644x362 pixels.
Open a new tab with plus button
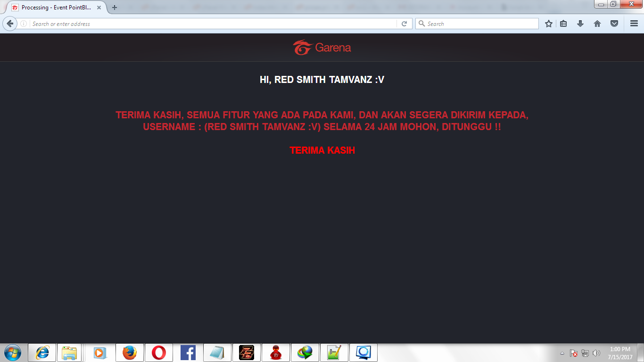(x=114, y=8)
